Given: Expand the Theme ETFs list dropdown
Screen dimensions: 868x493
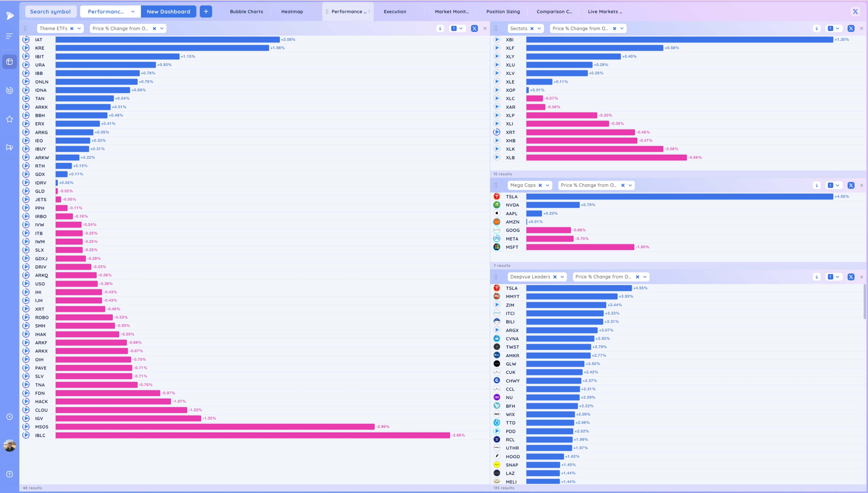Looking at the screenshot, I should 79,28.
